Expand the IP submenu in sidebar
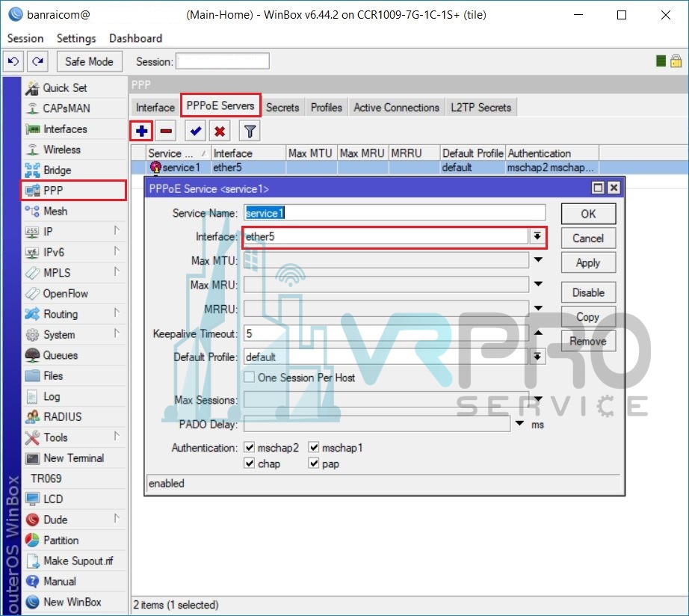689x616 pixels. (117, 230)
